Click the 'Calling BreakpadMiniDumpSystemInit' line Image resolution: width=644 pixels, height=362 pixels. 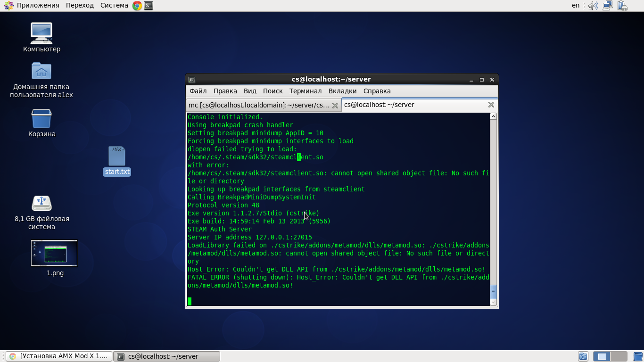coord(252,197)
